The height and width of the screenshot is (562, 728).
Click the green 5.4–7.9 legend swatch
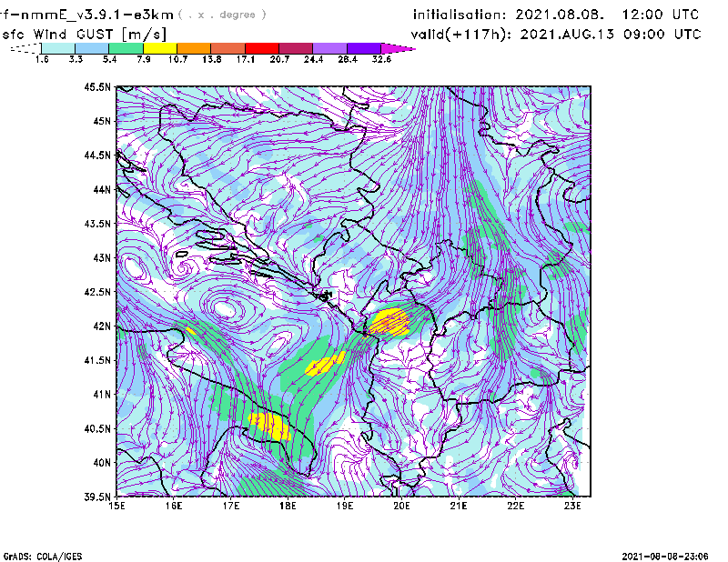[126, 48]
